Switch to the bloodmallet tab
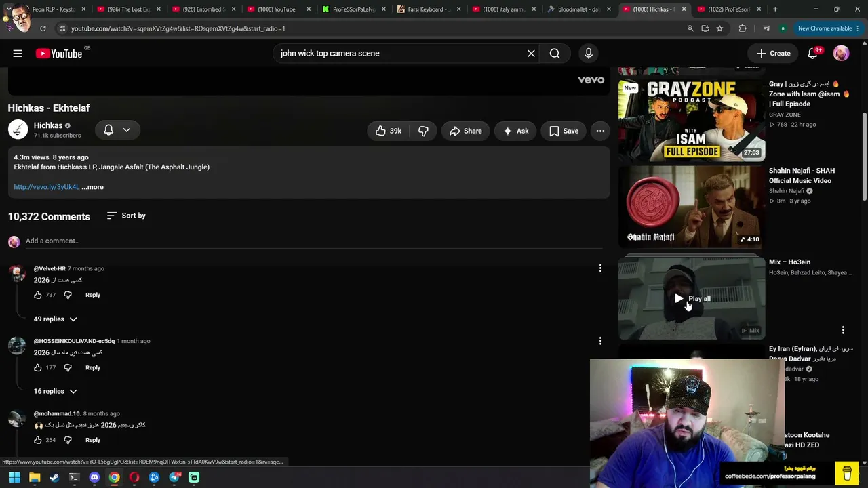Screen dimensions: 868x488 click(x=578, y=9)
